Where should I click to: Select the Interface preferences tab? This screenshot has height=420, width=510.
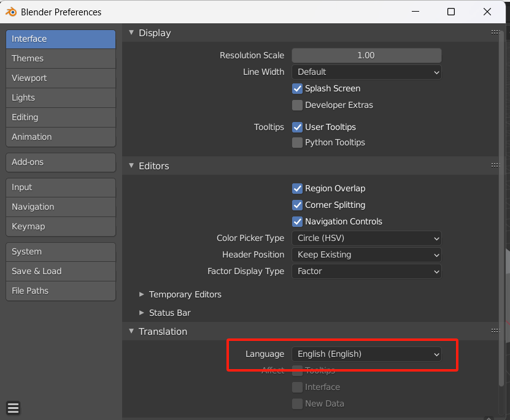[x=61, y=39]
